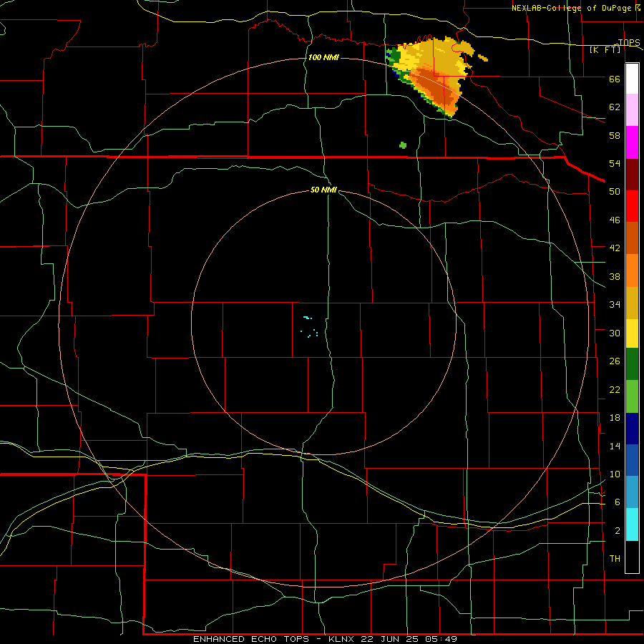Click the dark orange 42-46 kft legend swatch
This screenshot has height=644, width=644.
pos(632,238)
